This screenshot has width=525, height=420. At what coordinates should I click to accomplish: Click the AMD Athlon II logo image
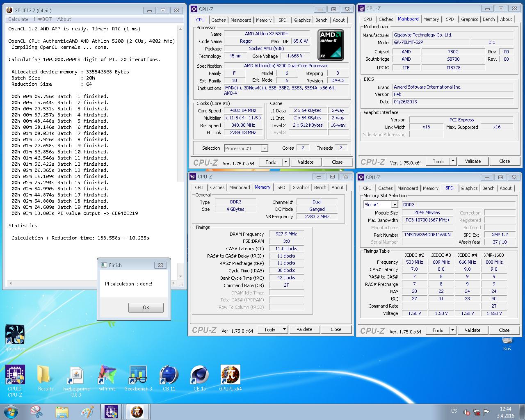(331, 45)
